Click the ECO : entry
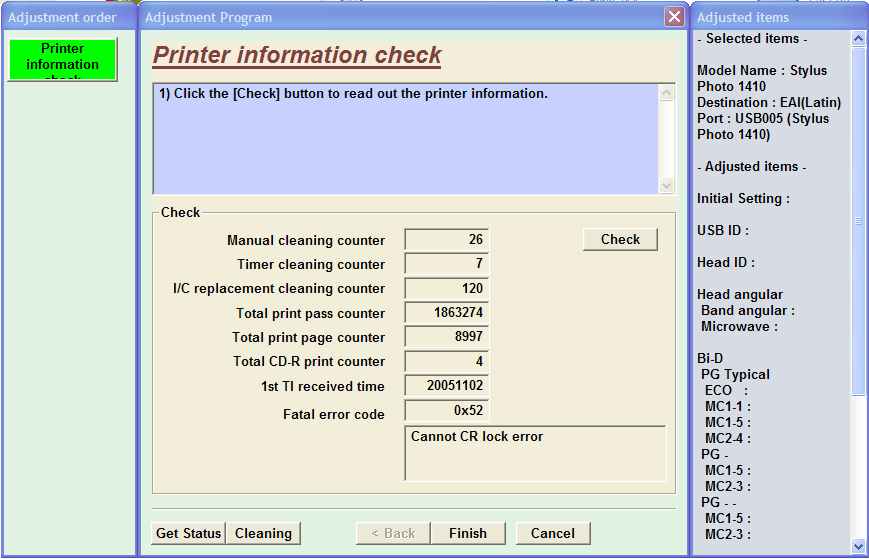Viewport: 869px width, 559px height. (726, 390)
